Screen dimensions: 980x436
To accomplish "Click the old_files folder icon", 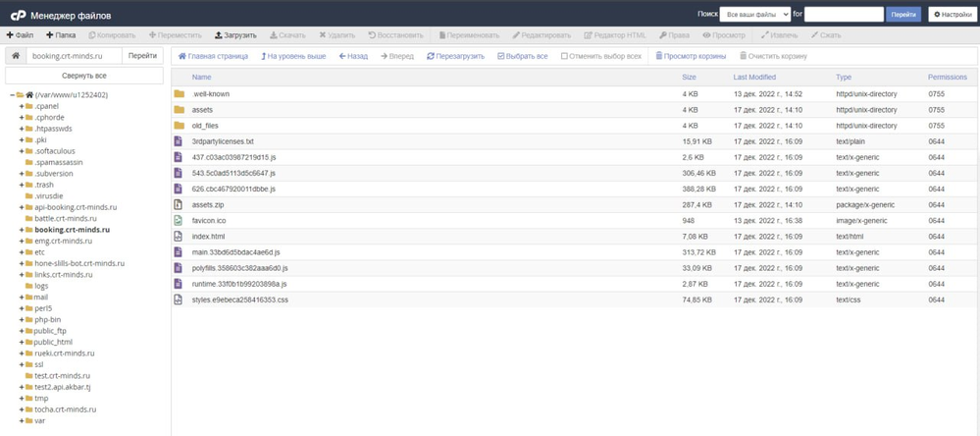I will tap(179, 126).
